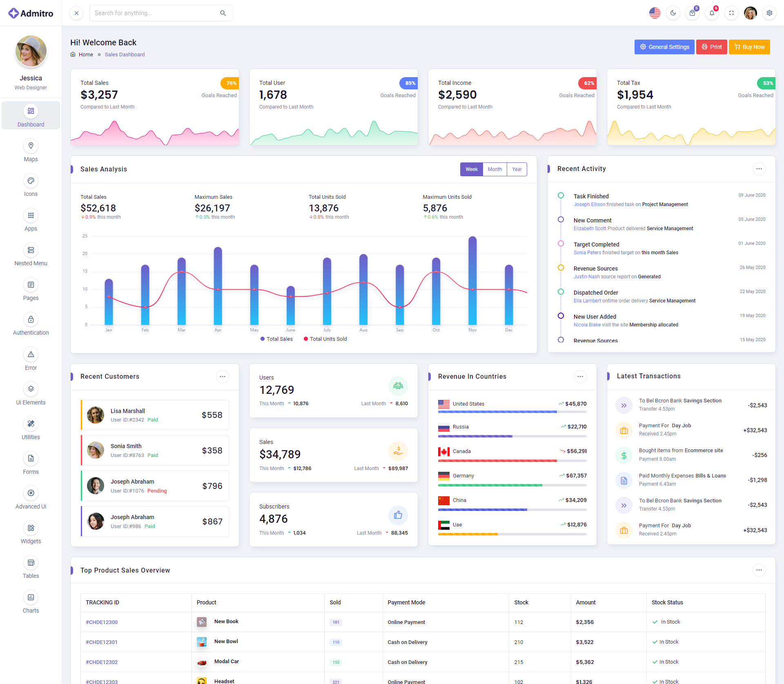Screen dimensions: 784x684
Task: Click the General Settings button
Action: [x=664, y=47]
